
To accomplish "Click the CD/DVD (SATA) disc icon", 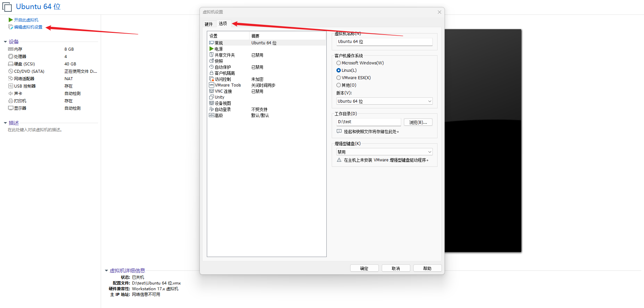I will pyautogui.click(x=11, y=71).
